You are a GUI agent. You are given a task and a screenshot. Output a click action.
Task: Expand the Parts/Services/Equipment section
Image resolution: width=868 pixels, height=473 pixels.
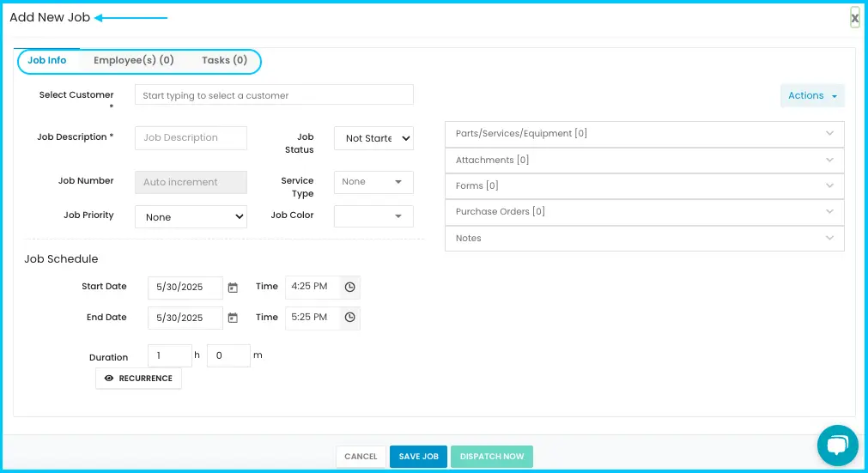[645, 134]
